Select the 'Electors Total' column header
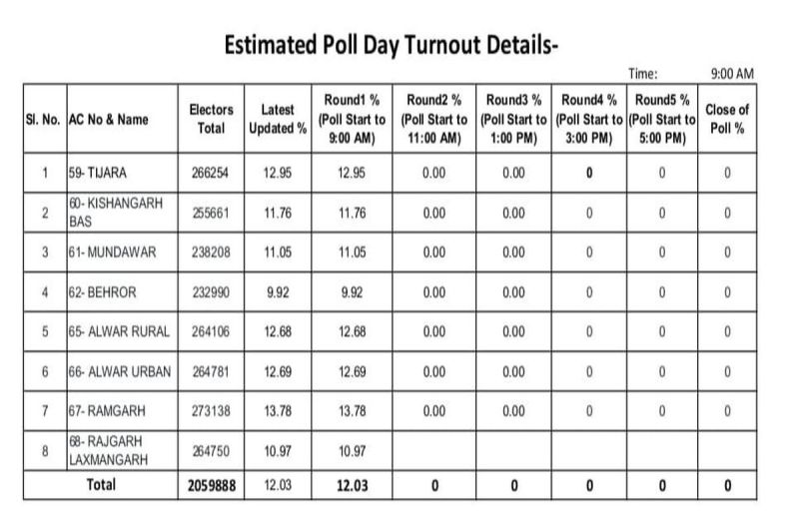799x532 pixels. point(211,119)
